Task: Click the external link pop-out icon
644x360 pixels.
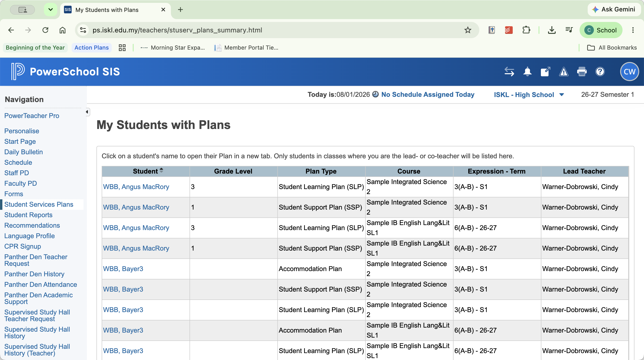Action: tap(545, 72)
